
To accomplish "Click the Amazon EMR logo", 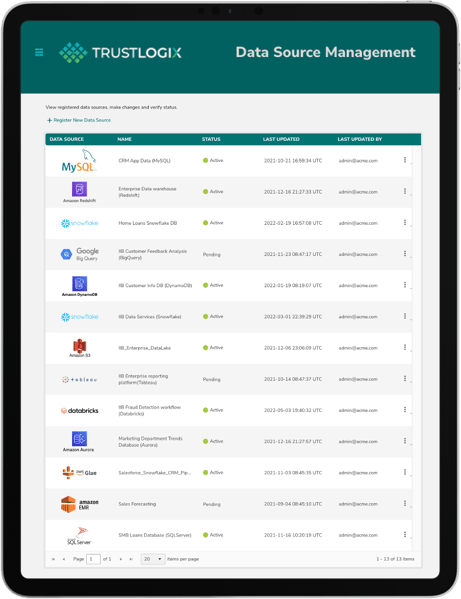I will (79, 504).
